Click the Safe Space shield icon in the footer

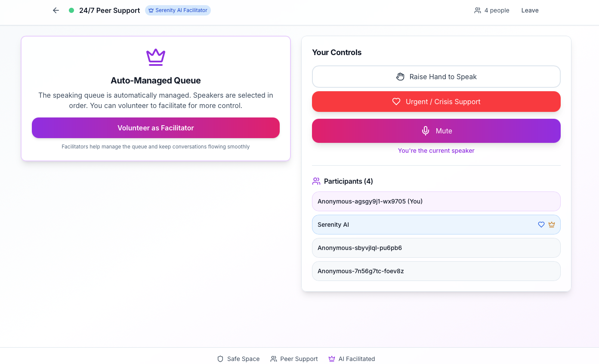(220, 358)
